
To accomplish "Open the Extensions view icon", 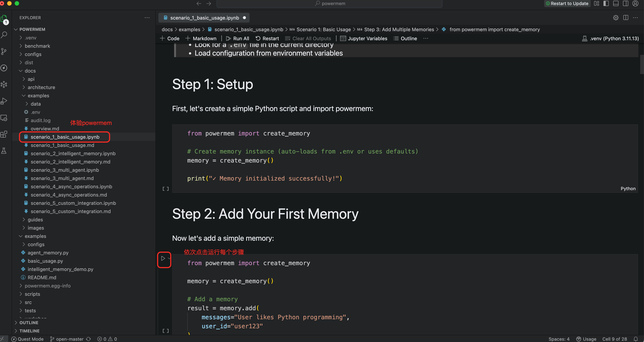I will [x=4, y=134].
